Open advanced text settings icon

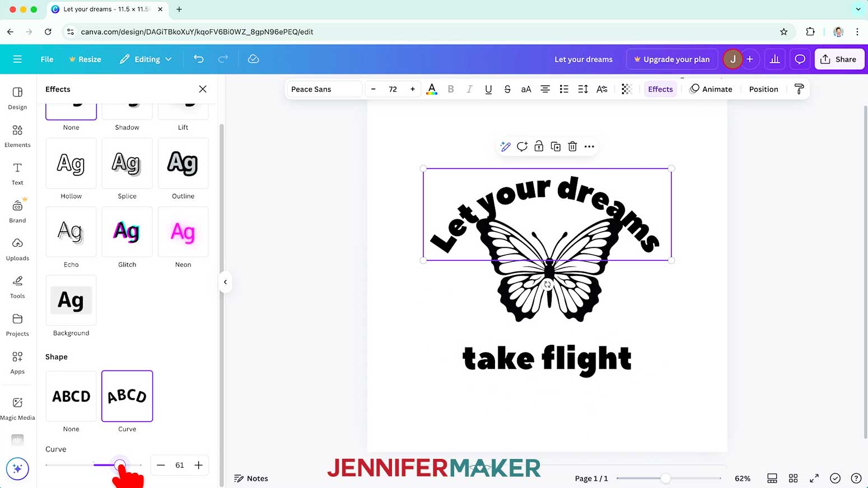[602, 89]
